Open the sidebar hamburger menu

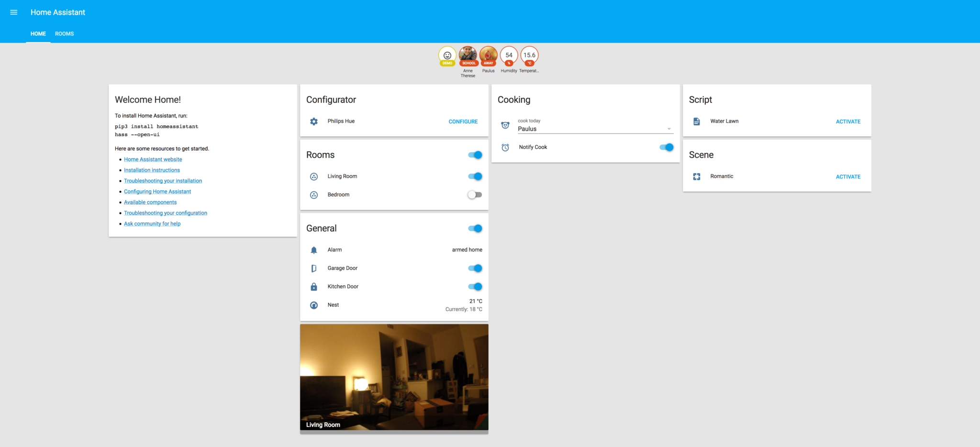tap(13, 12)
